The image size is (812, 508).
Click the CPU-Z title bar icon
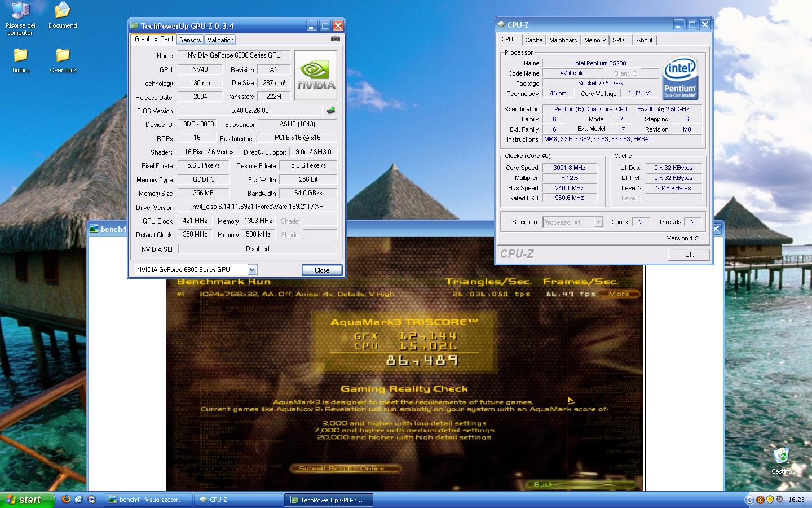point(501,25)
